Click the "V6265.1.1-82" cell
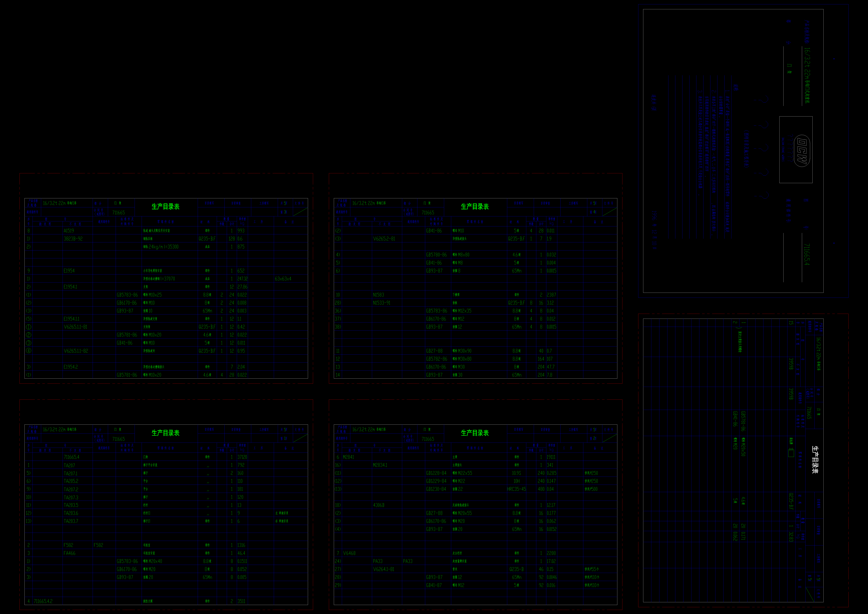 (x=76, y=351)
